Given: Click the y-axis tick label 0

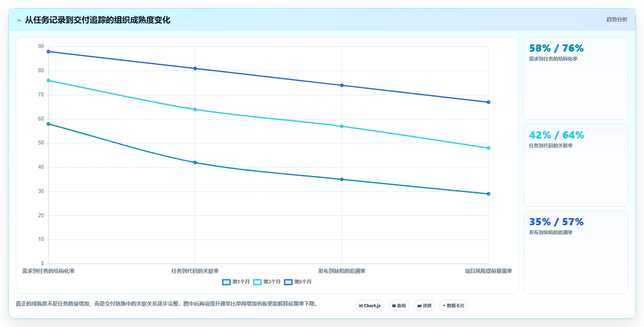Looking at the screenshot, I should (x=42, y=264).
